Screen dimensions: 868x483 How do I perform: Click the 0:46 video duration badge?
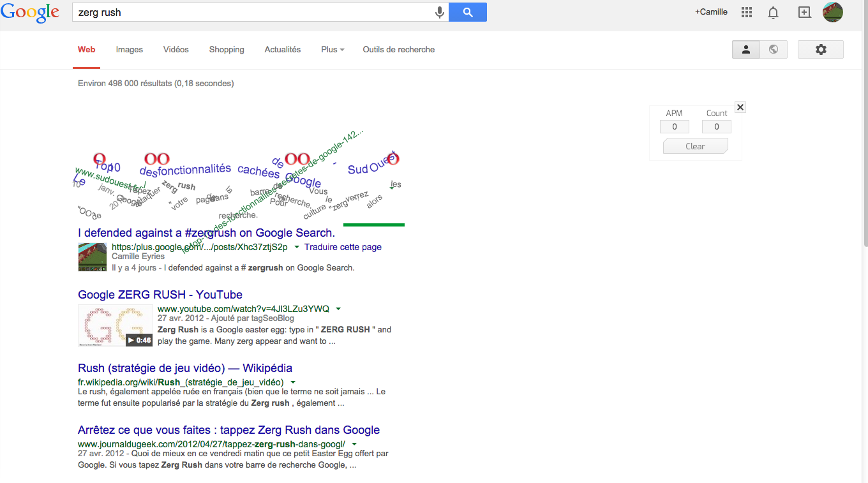(x=139, y=340)
